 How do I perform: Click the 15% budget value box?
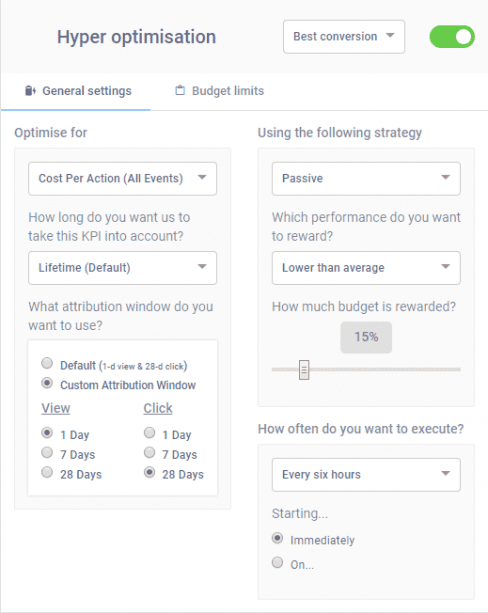click(x=366, y=337)
